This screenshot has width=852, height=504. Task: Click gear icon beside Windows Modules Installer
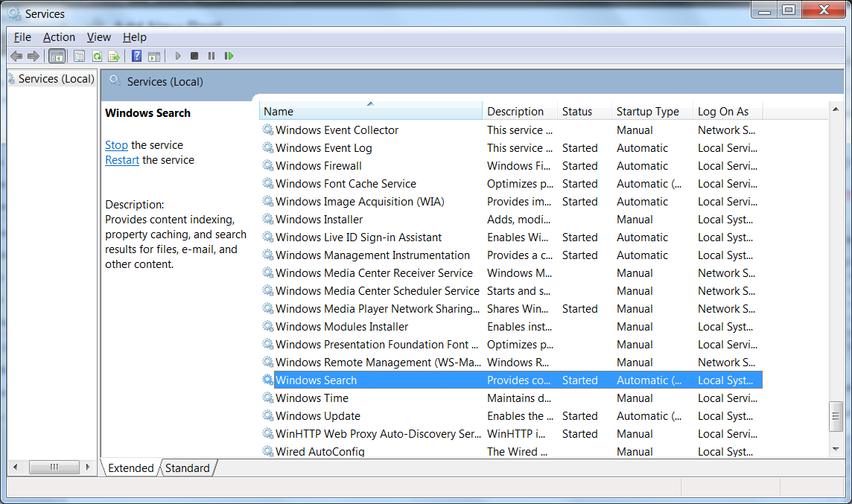pyautogui.click(x=268, y=326)
